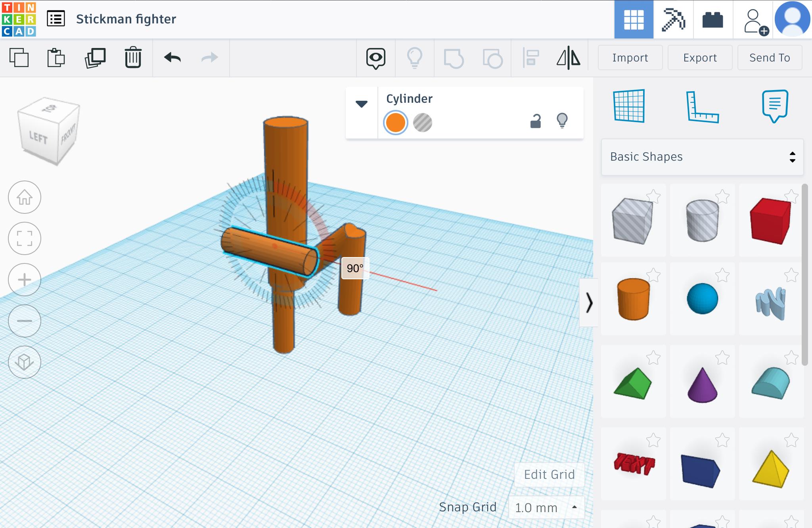Click the Edit Grid button
Viewport: 812px width, 528px height.
point(549,474)
